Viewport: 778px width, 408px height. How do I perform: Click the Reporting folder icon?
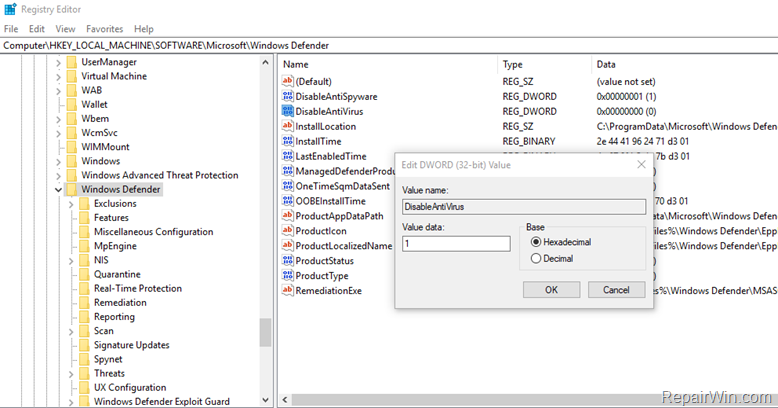click(84, 317)
